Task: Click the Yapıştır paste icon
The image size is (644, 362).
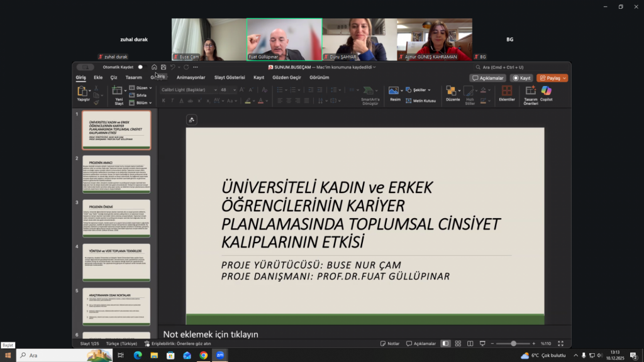Action: [83, 93]
